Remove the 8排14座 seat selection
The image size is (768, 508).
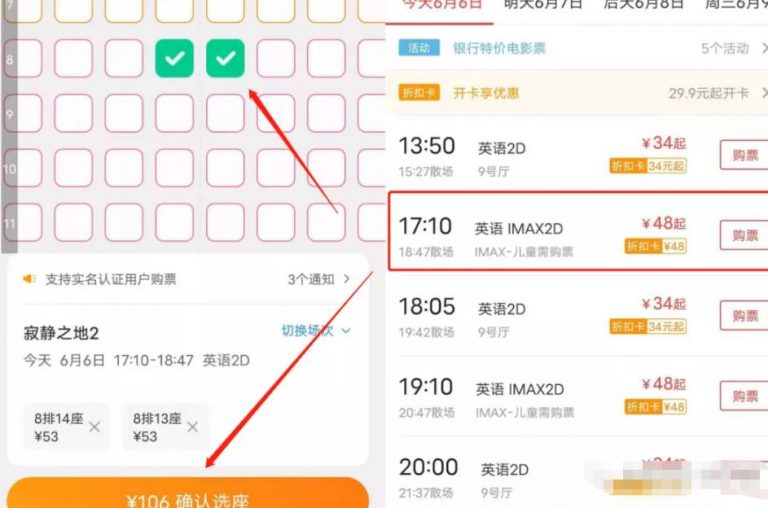(95, 427)
